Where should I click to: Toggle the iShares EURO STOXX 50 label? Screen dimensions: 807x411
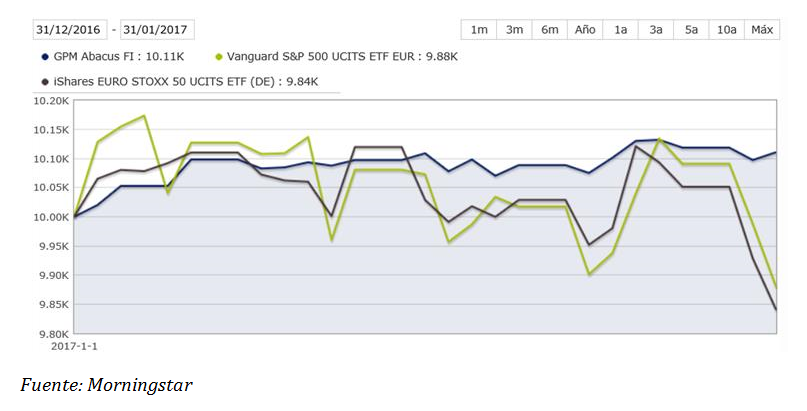[186, 83]
